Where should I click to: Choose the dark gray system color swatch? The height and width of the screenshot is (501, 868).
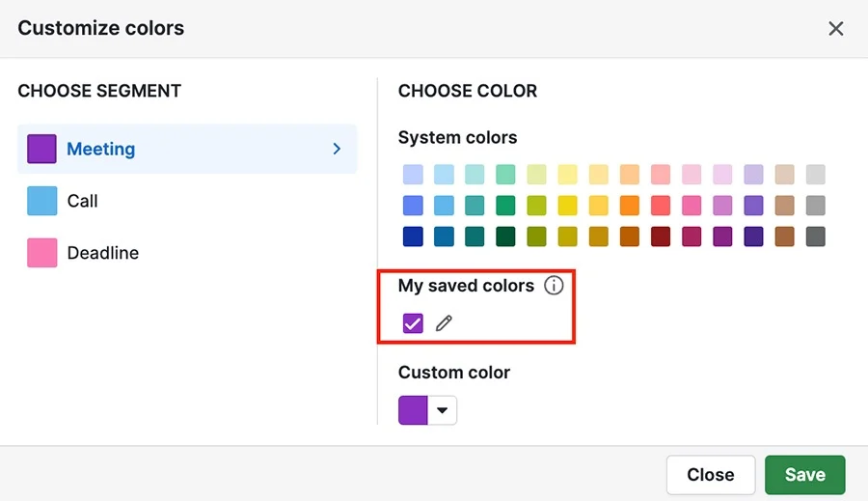(815, 237)
